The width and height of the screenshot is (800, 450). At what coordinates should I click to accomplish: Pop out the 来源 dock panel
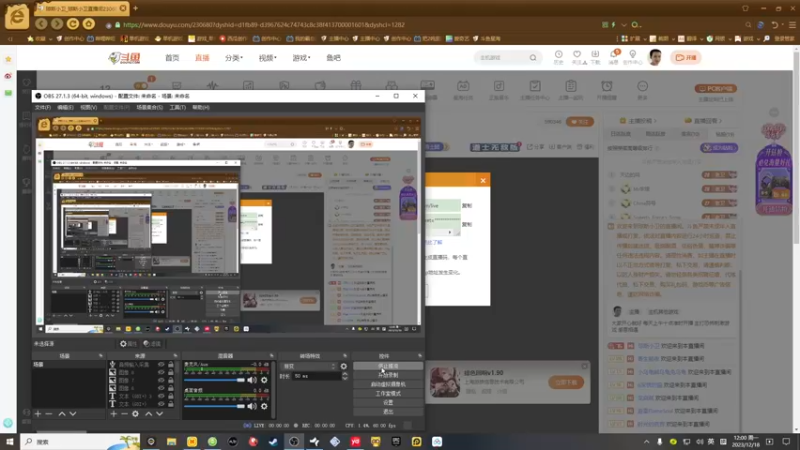(175, 356)
